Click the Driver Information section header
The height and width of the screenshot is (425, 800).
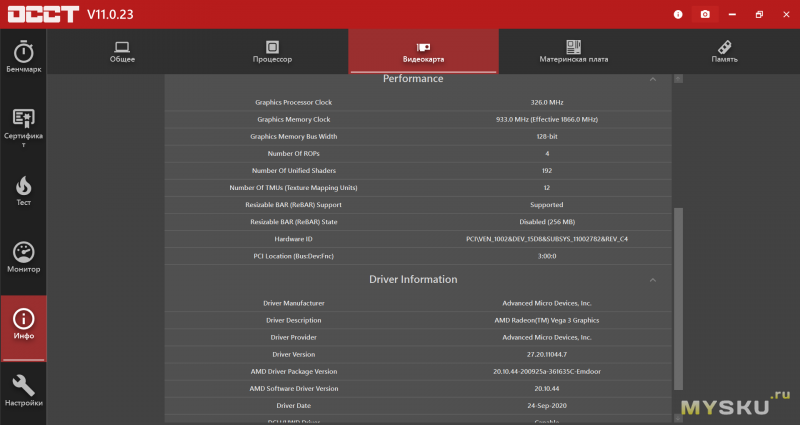click(x=413, y=280)
